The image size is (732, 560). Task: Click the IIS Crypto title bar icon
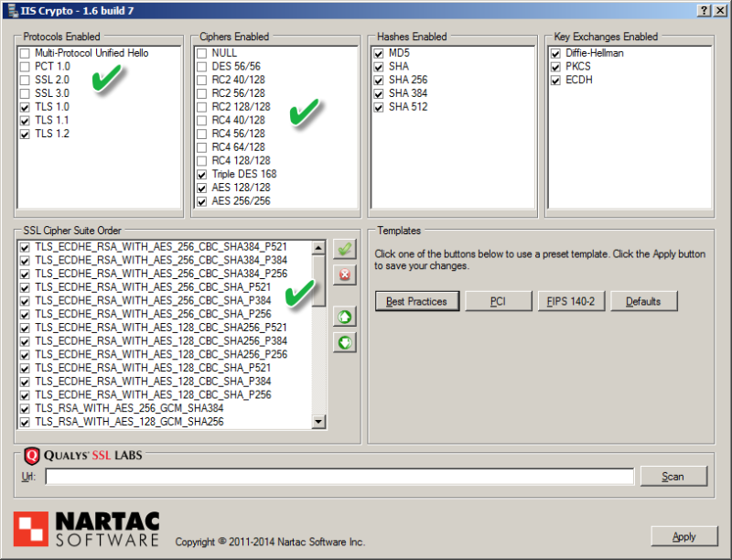(13, 10)
